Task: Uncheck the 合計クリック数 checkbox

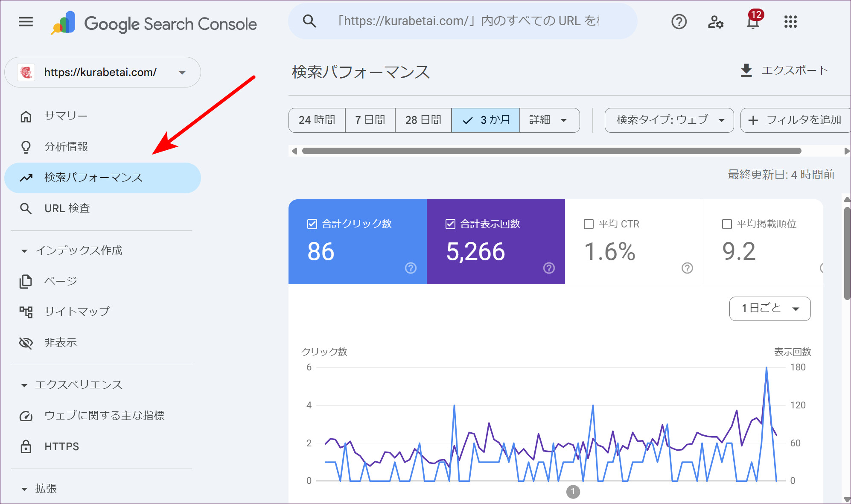Action: 312,224
